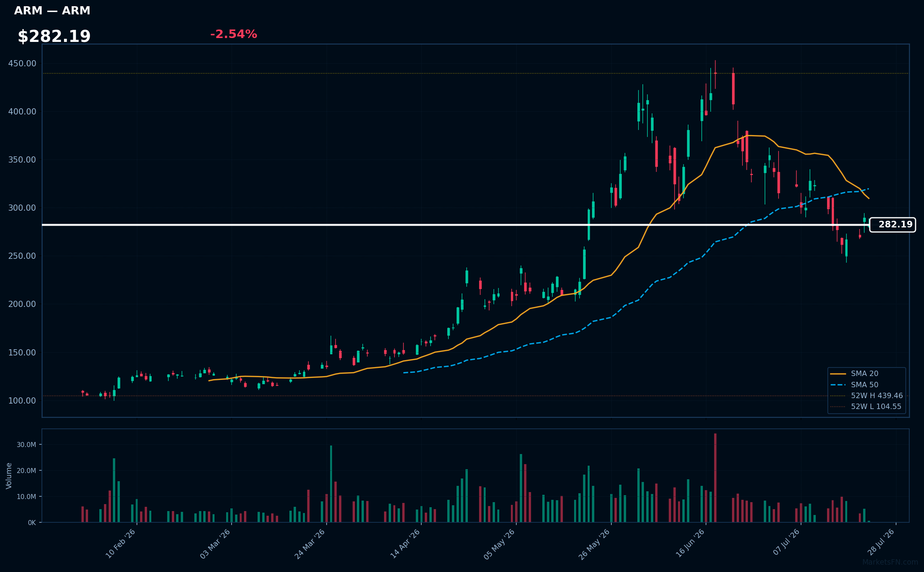Image resolution: width=924 pixels, height=572 pixels.
Task: Choose the "100.00" price axis label
Action: click(x=22, y=400)
